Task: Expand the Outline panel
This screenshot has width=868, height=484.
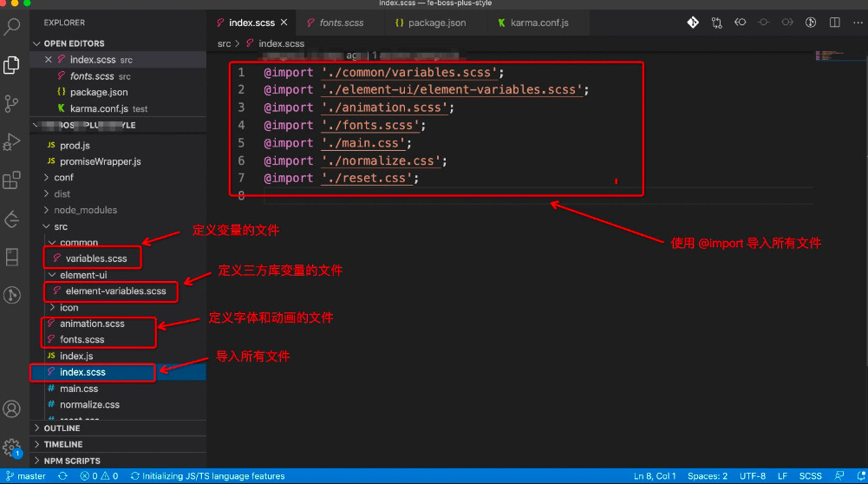Action: pyautogui.click(x=62, y=428)
